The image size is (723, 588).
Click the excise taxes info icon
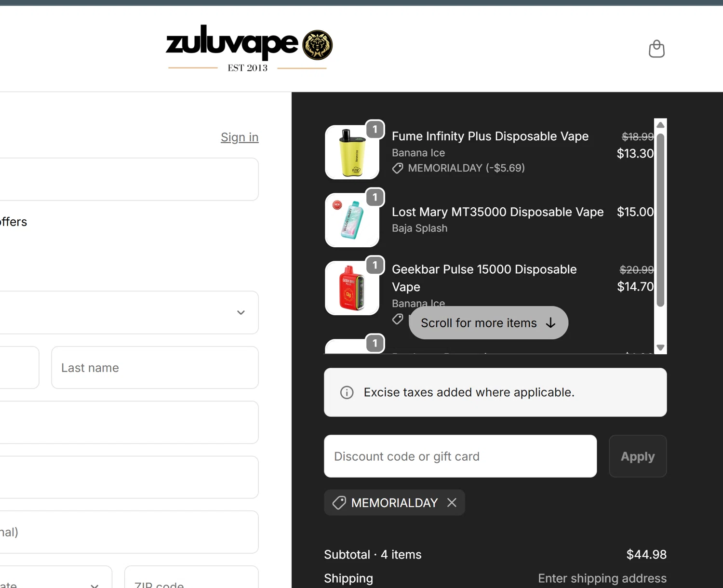(x=347, y=392)
